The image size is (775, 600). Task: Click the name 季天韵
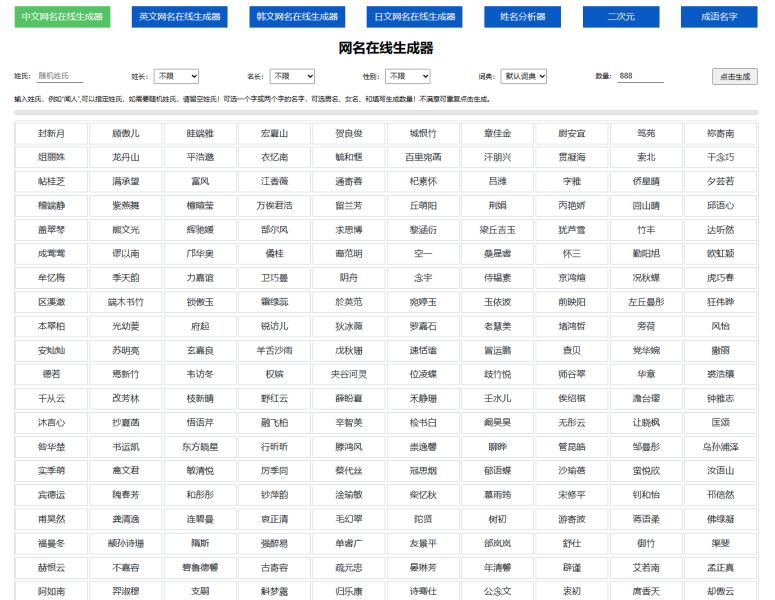coord(126,278)
